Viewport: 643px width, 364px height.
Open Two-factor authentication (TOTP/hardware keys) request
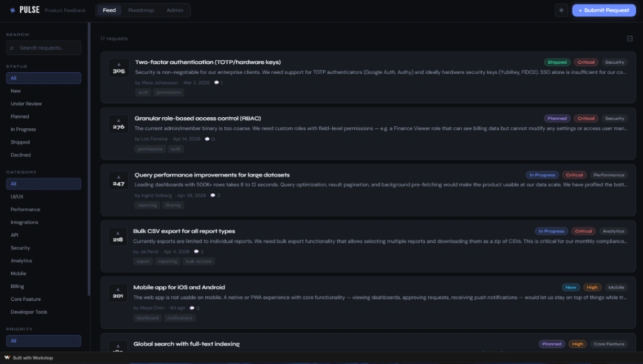pos(208,62)
